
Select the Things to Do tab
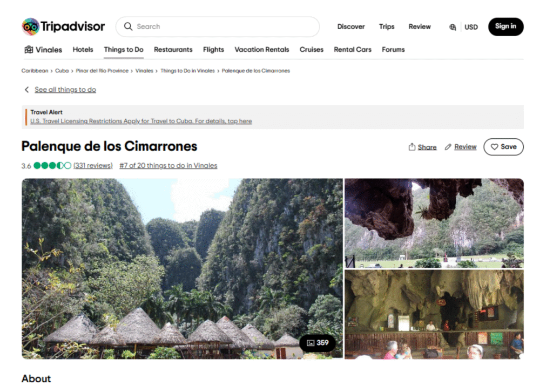point(124,50)
